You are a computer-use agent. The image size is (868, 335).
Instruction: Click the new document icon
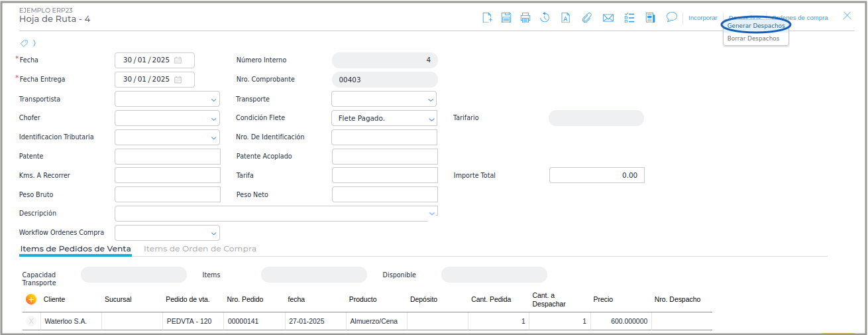coord(487,18)
